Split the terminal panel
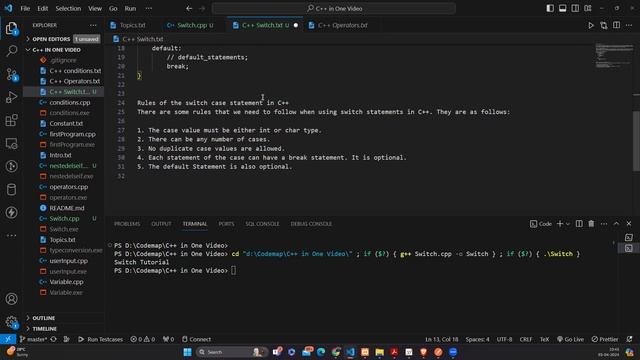The image size is (640, 360). (x=579, y=224)
